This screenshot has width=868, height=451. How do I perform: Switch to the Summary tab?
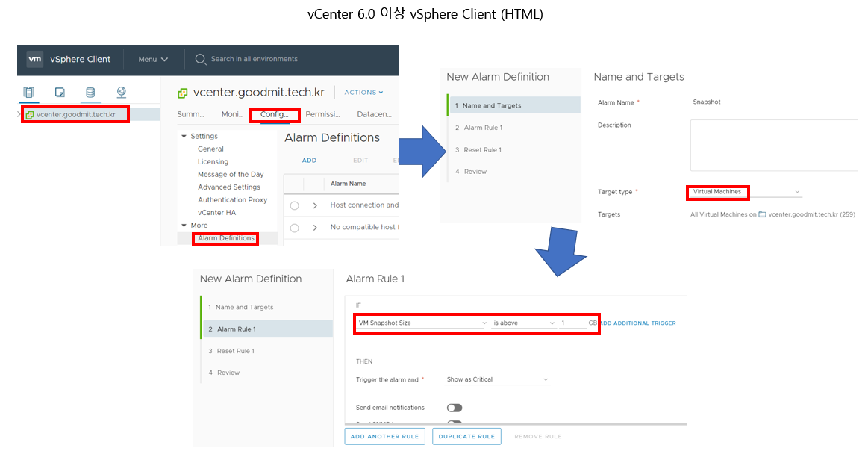click(190, 114)
